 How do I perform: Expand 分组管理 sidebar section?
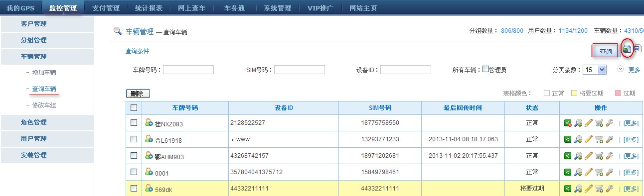[47, 40]
